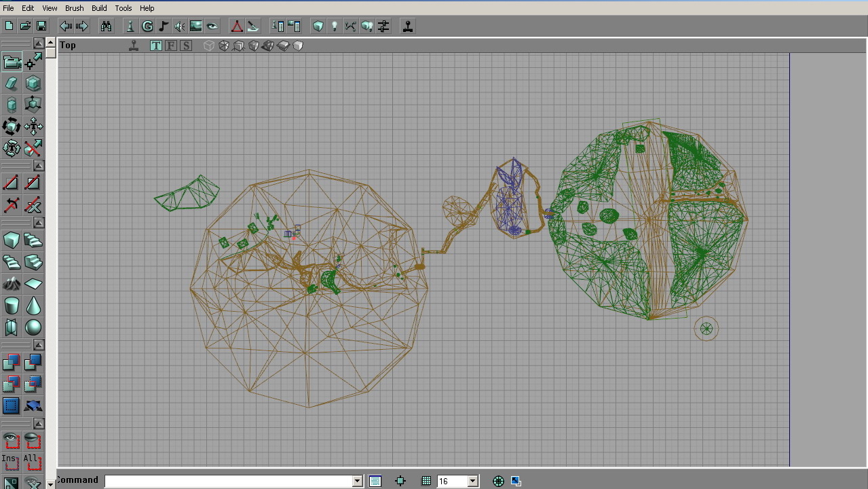Open the Actor Class browser (chess pawn)
This screenshot has height=489, width=868.
click(130, 26)
